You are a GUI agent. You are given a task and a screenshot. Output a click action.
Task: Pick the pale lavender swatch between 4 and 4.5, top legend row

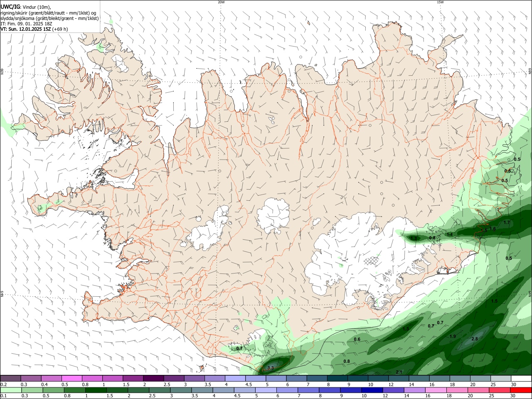tap(235, 378)
